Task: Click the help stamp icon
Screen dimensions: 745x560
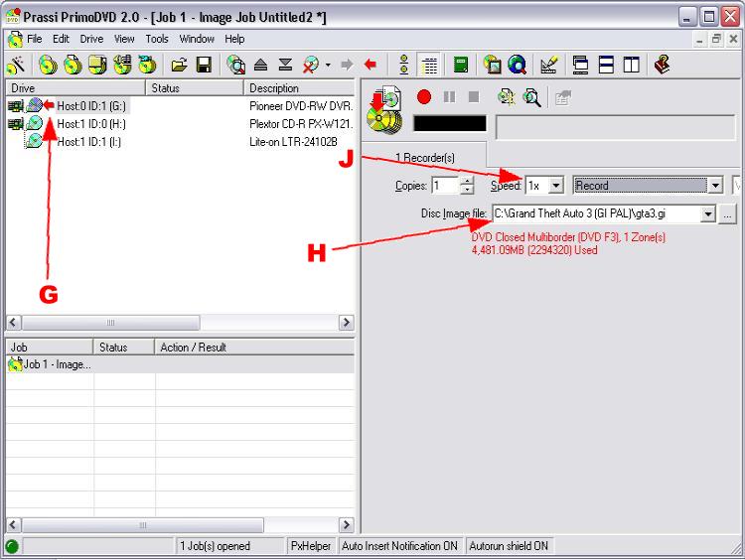Action: coord(662,65)
